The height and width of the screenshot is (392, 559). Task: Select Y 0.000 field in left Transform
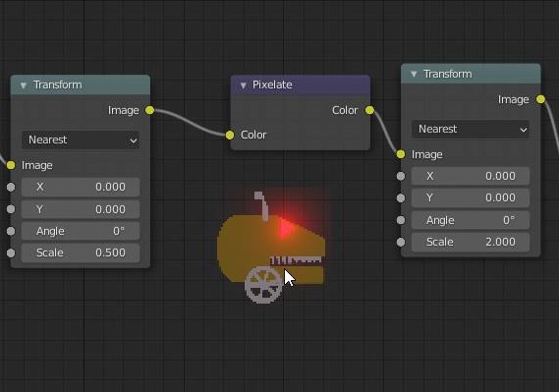(81, 209)
